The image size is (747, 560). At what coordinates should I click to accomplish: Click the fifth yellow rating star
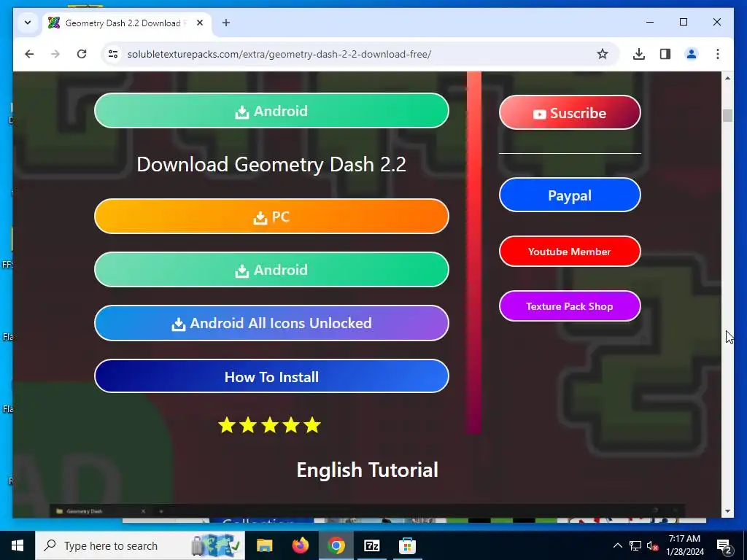click(312, 425)
